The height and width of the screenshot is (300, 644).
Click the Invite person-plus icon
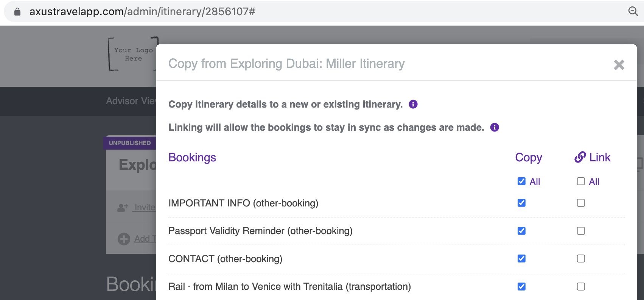point(123,208)
